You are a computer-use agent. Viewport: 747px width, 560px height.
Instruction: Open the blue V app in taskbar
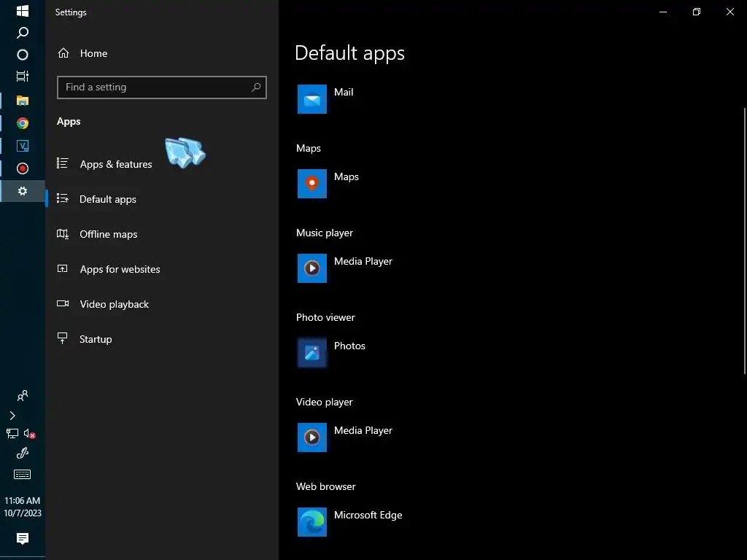coord(23,146)
